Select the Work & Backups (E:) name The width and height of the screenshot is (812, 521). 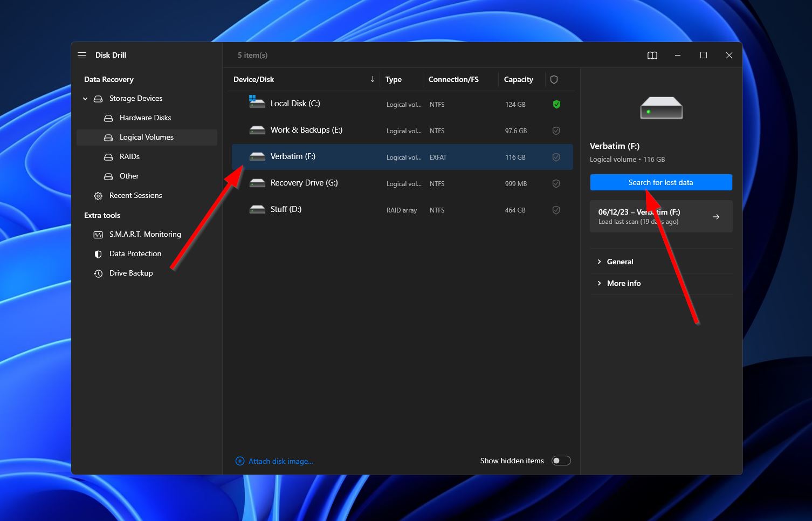tap(306, 130)
